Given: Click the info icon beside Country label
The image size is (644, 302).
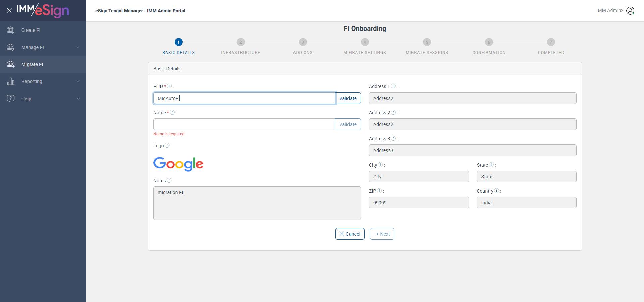Looking at the screenshot, I should pyautogui.click(x=497, y=191).
